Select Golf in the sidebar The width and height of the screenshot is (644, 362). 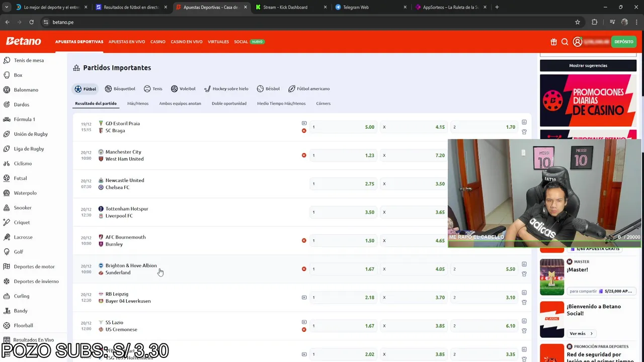pos(19,252)
